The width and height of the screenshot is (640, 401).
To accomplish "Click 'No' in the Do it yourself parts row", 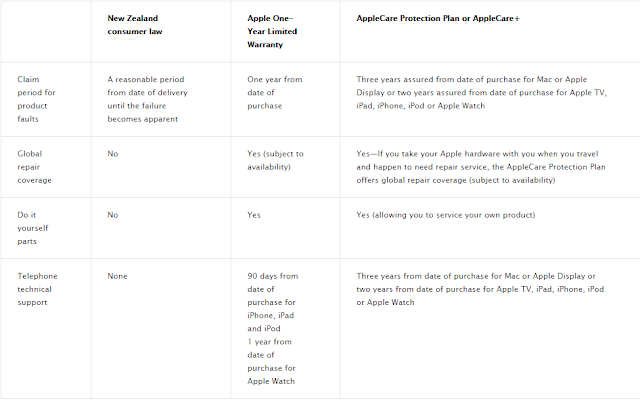I will (x=113, y=214).
